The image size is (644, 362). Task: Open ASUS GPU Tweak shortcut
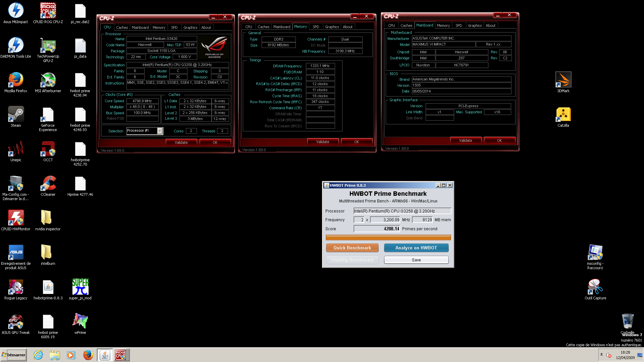point(16,324)
